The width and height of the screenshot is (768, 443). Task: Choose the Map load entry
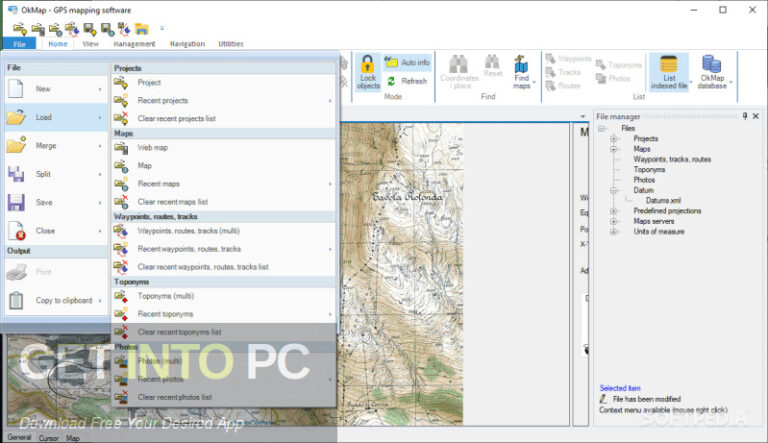(x=224, y=166)
